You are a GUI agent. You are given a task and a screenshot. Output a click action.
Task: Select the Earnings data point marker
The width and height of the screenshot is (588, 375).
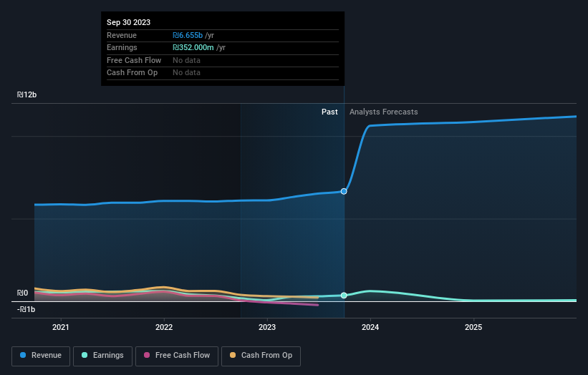[344, 296]
